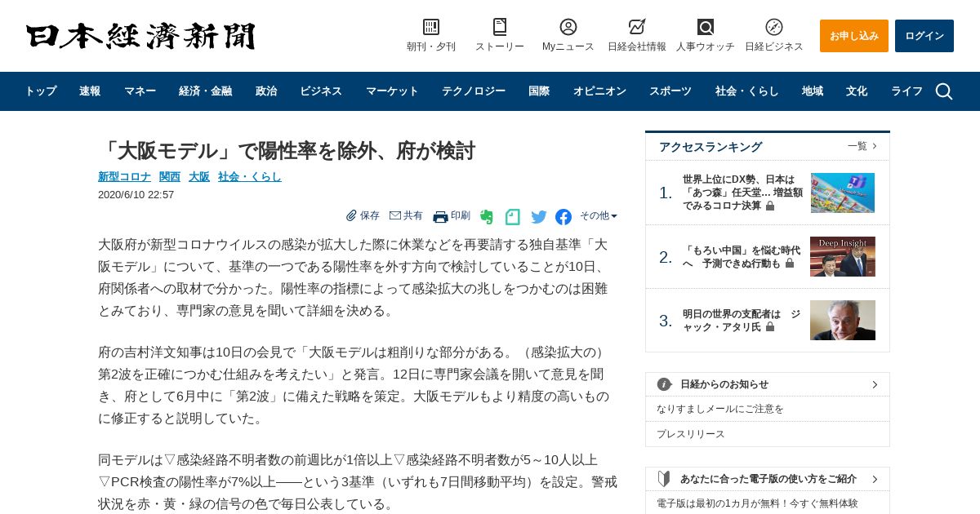Screen dimensions: 980x514
Task: Open the 新型コロナ topic tag
Action: (x=124, y=176)
